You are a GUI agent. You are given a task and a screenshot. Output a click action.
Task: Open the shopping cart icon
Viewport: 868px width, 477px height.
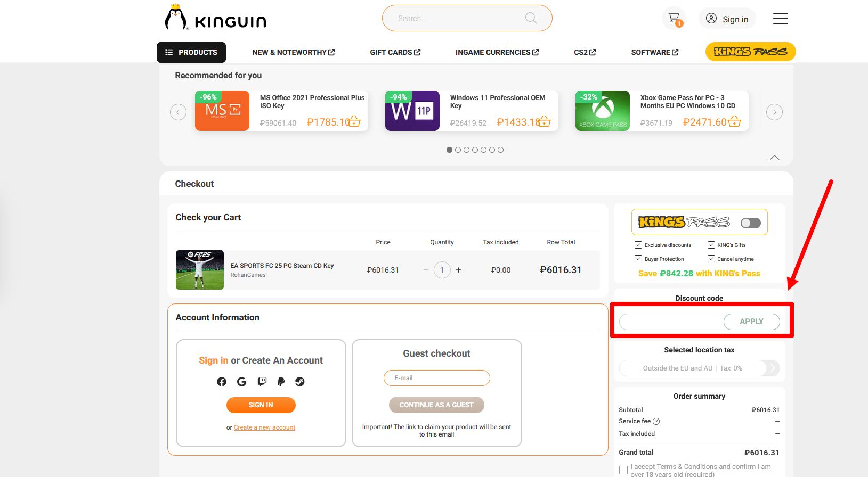pos(674,19)
